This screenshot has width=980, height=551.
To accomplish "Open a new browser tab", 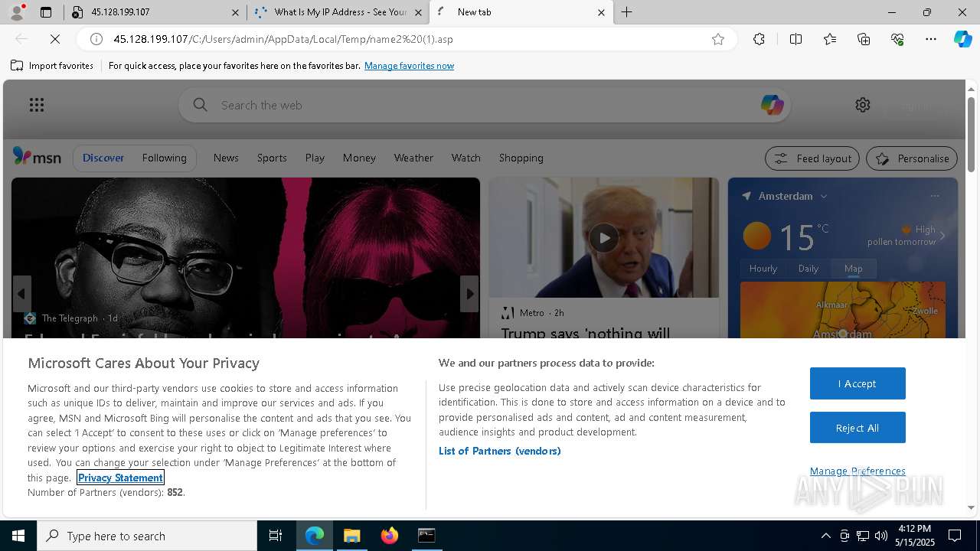I will click(626, 12).
